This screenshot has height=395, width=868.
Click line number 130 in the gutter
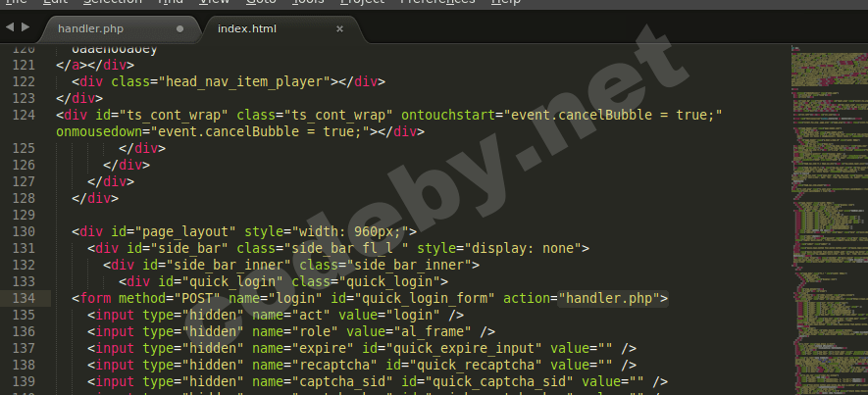[x=24, y=231]
